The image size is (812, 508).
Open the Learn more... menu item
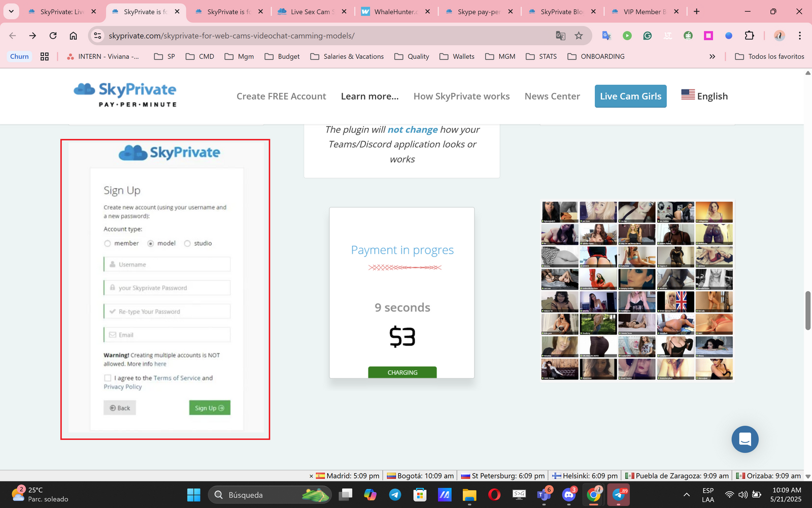pyautogui.click(x=370, y=96)
